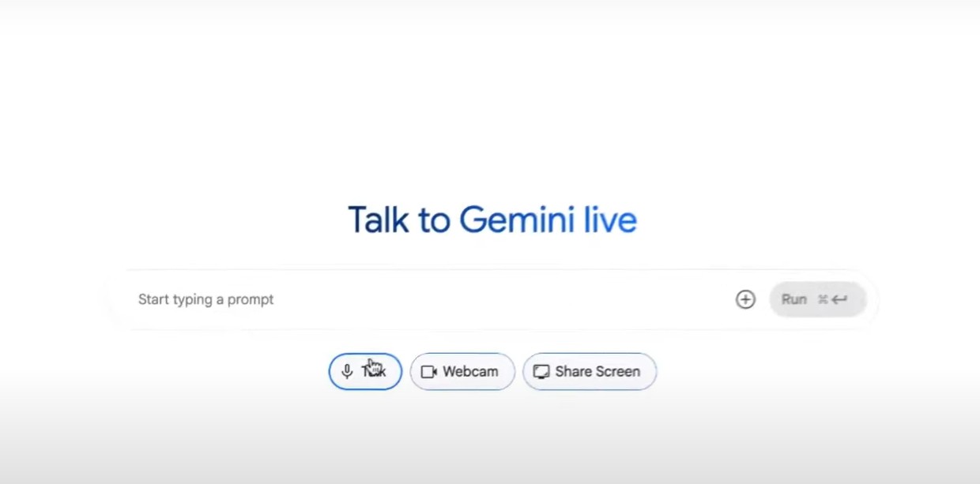The image size is (980, 484).
Task: Run the prompt with the Run button
Action: [818, 299]
